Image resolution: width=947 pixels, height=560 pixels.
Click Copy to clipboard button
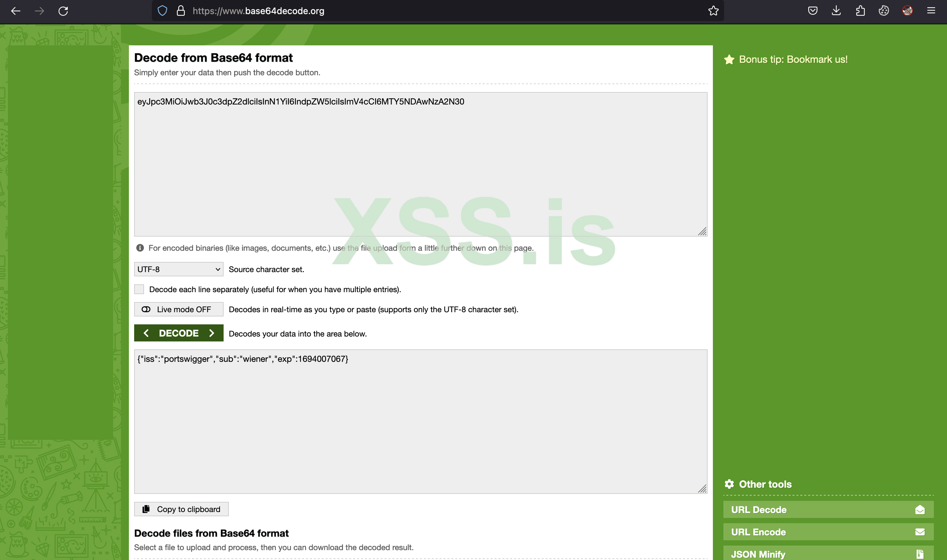pos(181,509)
